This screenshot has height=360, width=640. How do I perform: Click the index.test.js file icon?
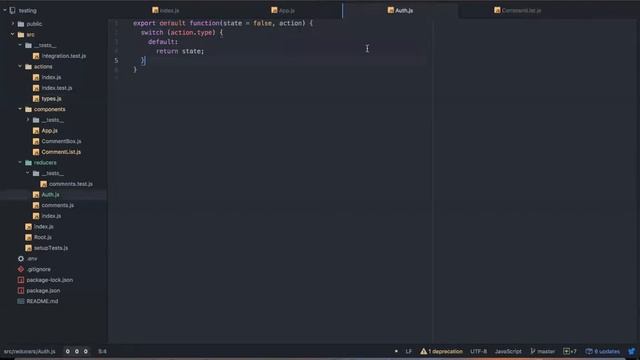36,88
